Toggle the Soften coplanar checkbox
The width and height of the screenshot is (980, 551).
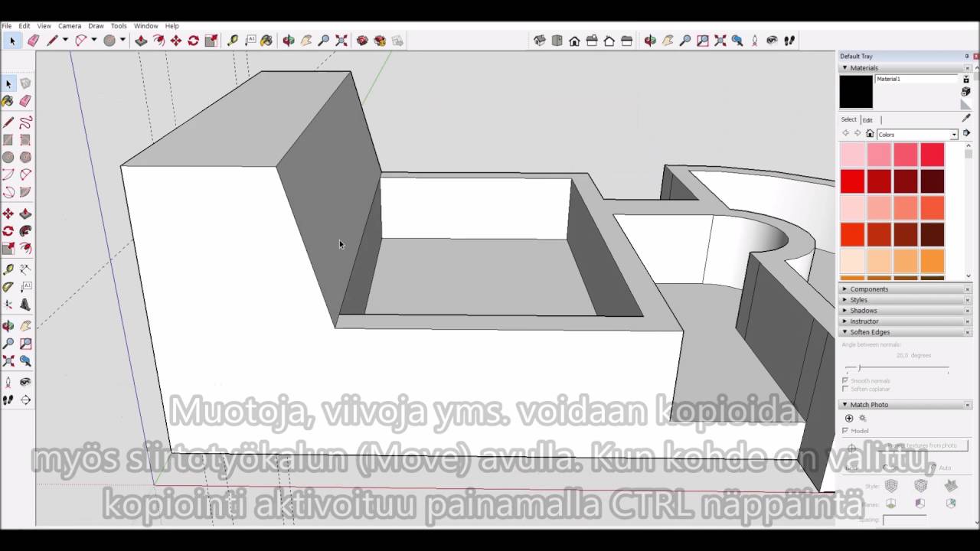point(845,389)
